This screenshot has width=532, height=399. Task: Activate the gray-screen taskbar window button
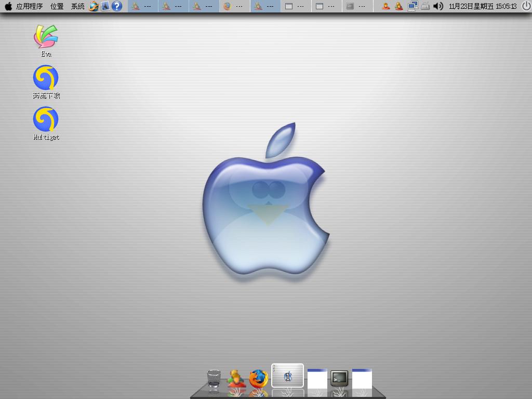pyautogui.click(x=357, y=6)
